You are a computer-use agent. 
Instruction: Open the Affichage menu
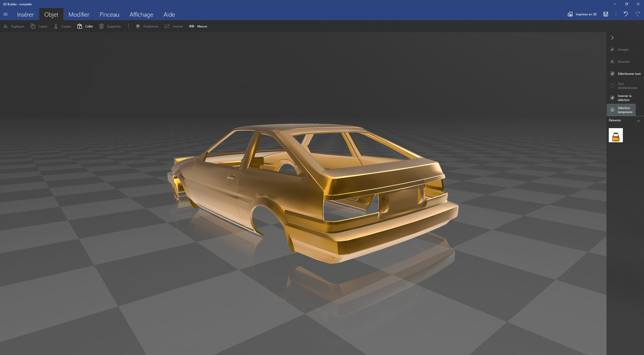click(141, 14)
